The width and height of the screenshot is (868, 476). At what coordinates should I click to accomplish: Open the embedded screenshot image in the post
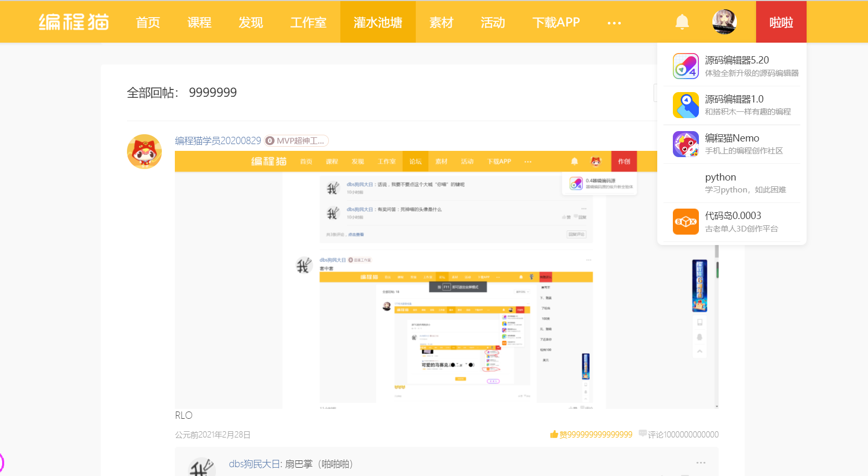click(446, 280)
